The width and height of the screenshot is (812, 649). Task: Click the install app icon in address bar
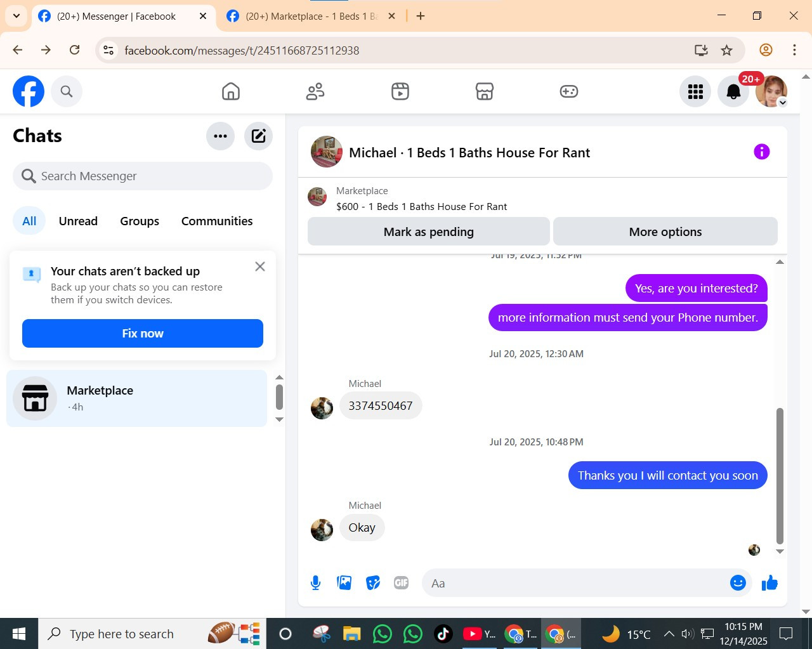pyautogui.click(x=701, y=50)
